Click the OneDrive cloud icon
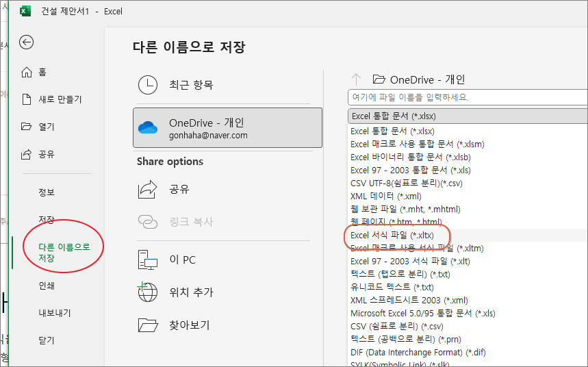The image size is (588, 367). (148, 127)
